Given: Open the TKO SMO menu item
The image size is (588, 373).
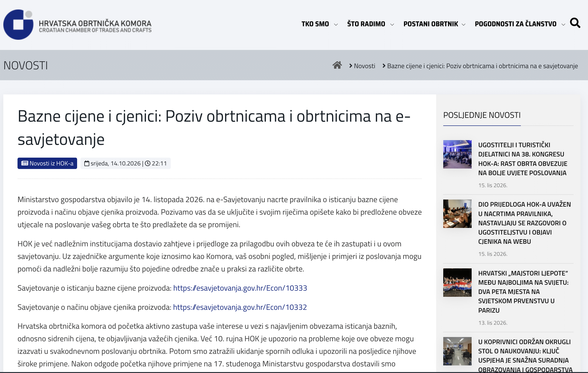Looking at the screenshot, I should pos(315,24).
